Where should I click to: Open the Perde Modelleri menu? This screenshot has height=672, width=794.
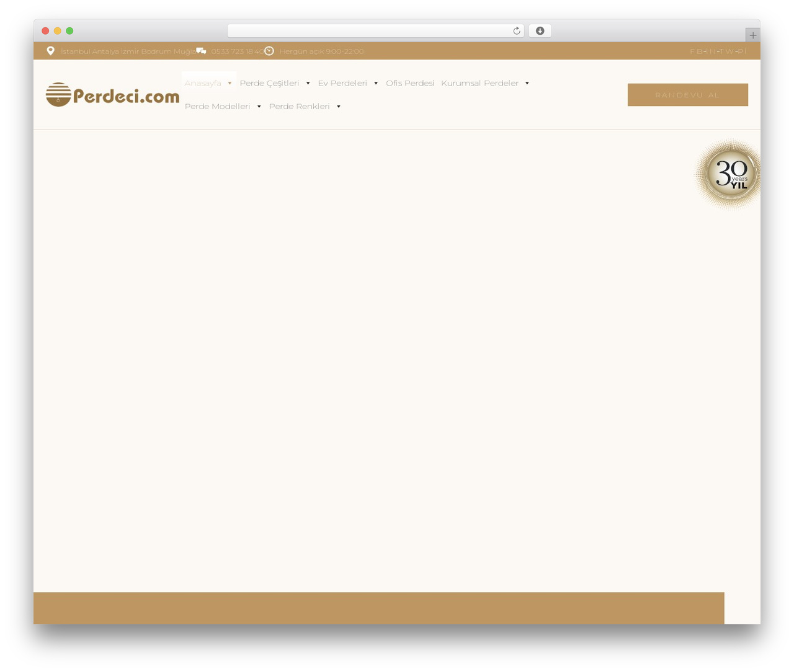217,107
